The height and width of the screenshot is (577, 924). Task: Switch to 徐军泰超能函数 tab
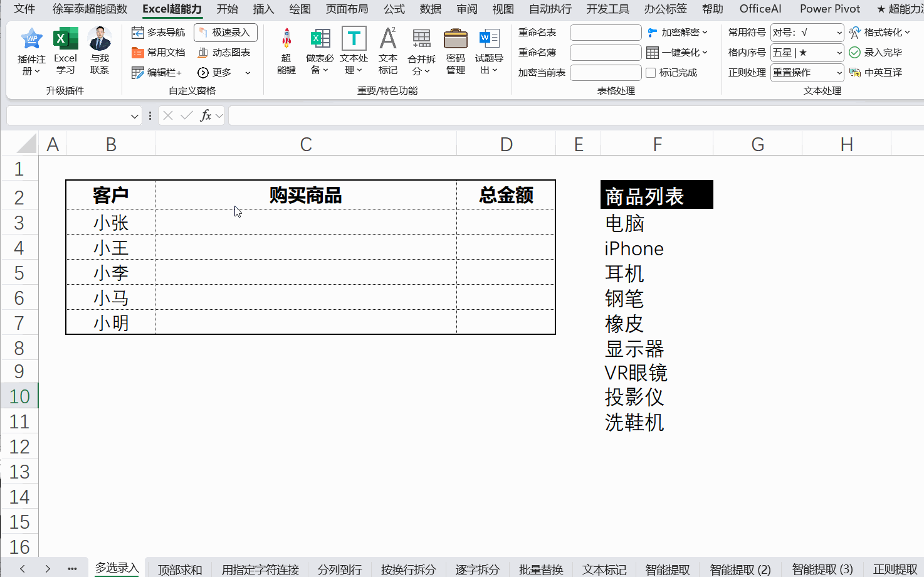click(x=90, y=9)
